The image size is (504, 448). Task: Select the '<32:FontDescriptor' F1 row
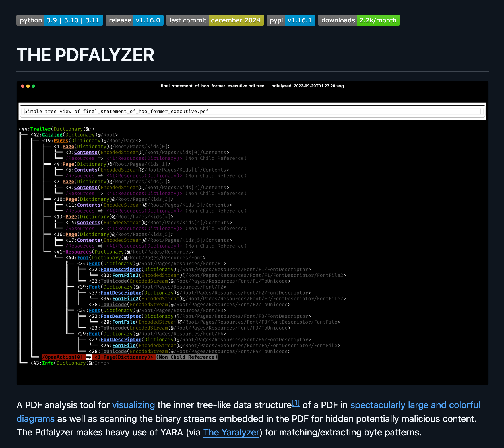(200, 270)
